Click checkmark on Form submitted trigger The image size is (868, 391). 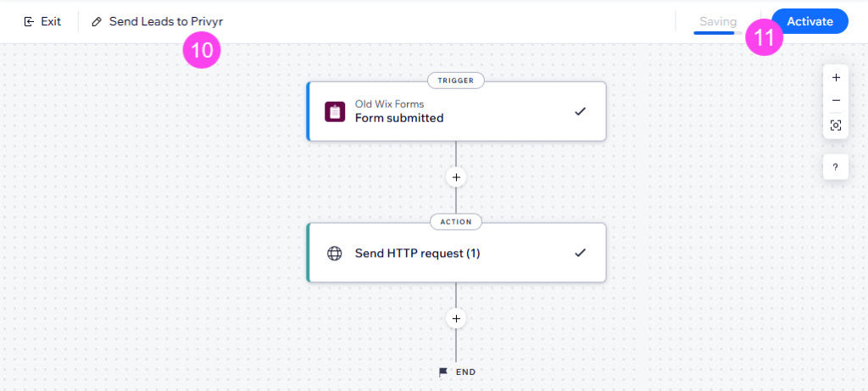(580, 111)
